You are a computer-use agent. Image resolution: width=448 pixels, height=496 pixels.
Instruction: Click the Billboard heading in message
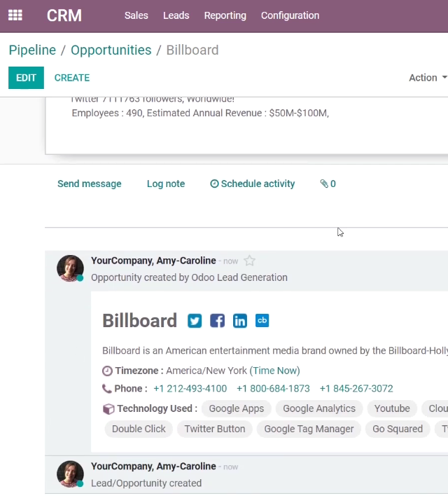139,321
